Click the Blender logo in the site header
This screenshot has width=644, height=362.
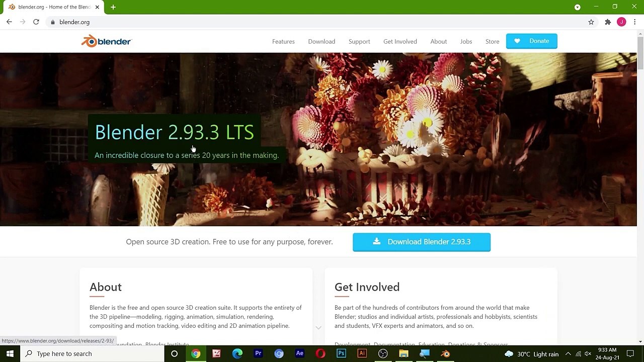(106, 41)
